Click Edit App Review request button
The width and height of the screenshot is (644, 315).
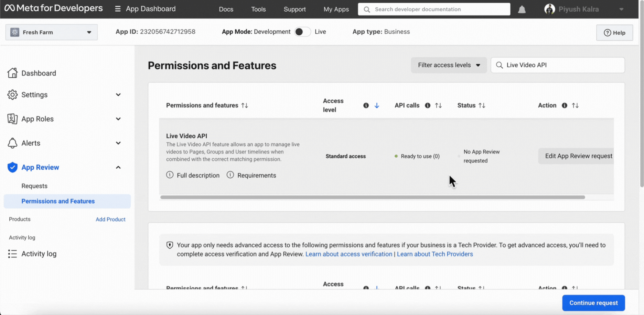pos(576,156)
